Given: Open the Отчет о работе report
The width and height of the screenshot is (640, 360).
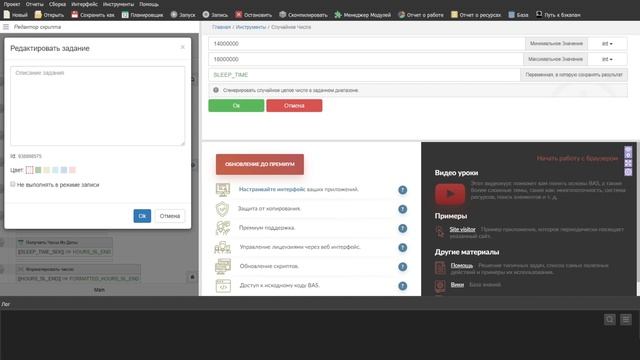Looking at the screenshot, I should point(421,15).
